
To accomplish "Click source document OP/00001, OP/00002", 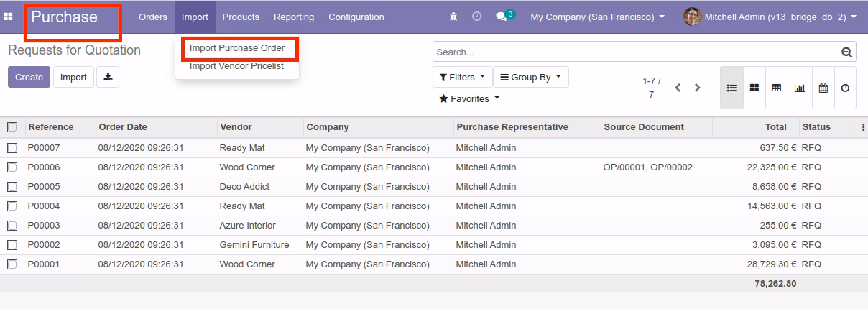I will click(648, 167).
